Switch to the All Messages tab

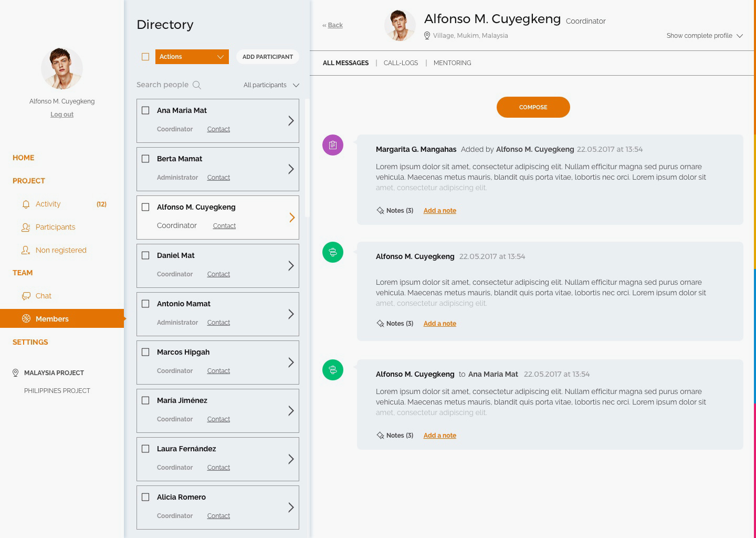point(345,63)
